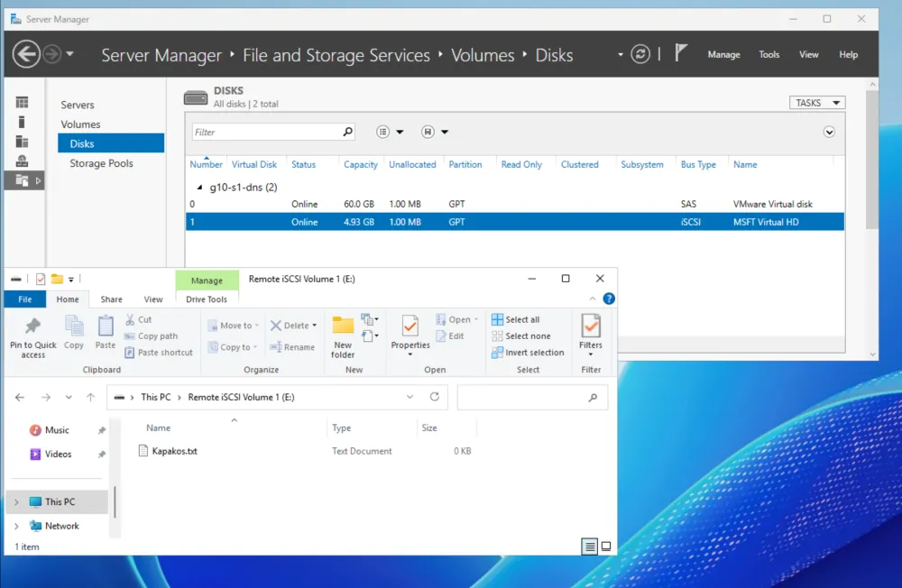Viewport: 902px width, 588px height.
Task: Click the Copy ribbon icon
Action: [x=74, y=326]
